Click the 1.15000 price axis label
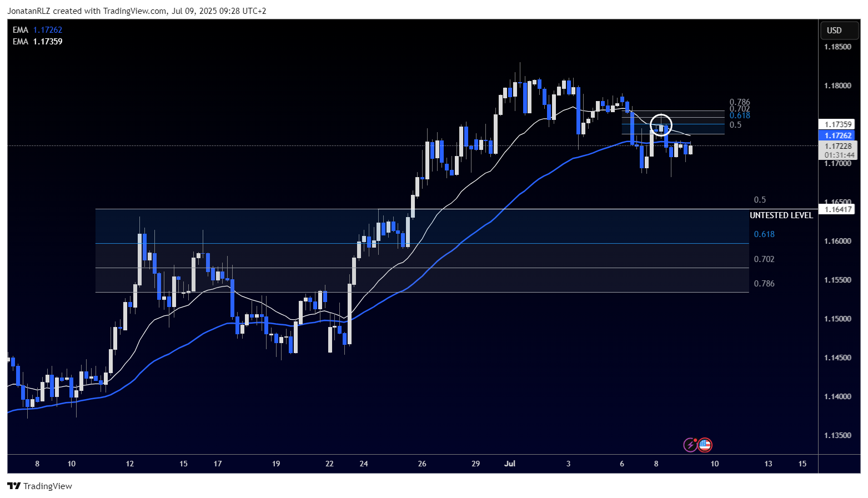Screen dimensions: 868x498 pos(837,319)
